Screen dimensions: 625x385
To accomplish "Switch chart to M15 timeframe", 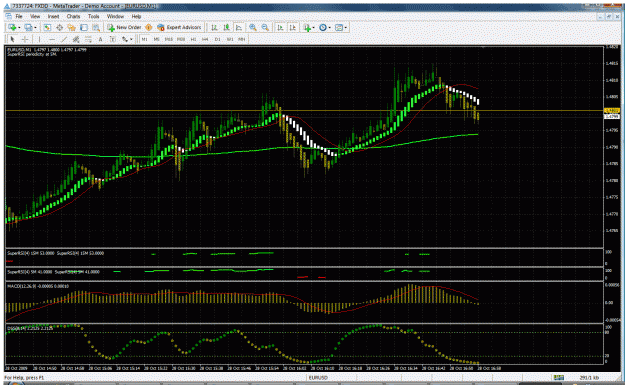I will (169, 39).
